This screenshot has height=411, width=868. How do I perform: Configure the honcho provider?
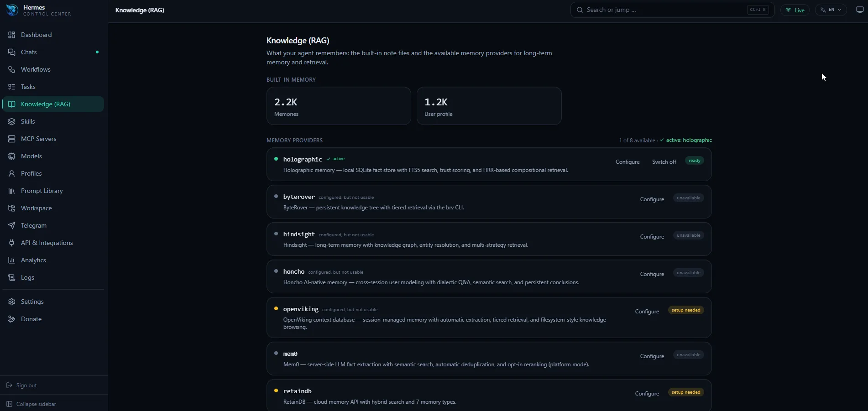click(652, 274)
